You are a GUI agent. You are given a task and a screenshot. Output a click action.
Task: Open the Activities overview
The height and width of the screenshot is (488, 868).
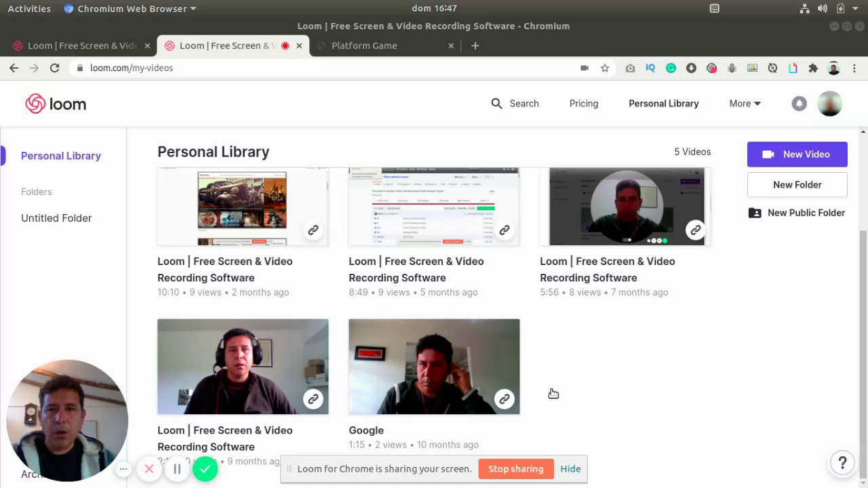29,8
